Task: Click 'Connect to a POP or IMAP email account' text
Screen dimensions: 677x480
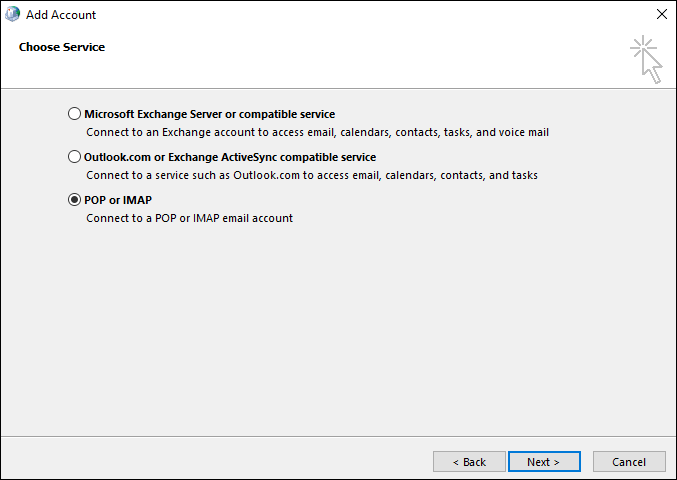Action: tap(190, 218)
